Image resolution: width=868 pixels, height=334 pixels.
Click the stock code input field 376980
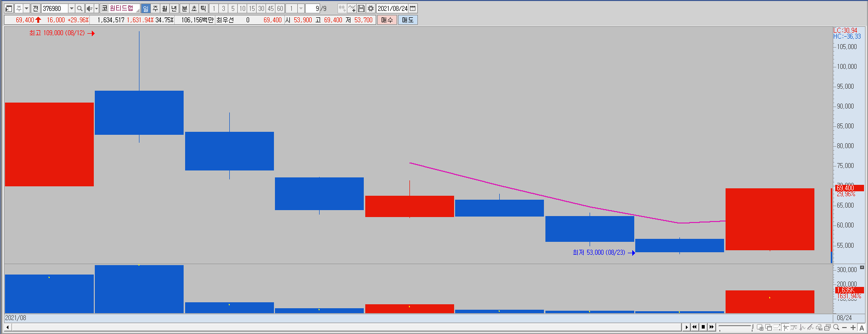point(55,8)
